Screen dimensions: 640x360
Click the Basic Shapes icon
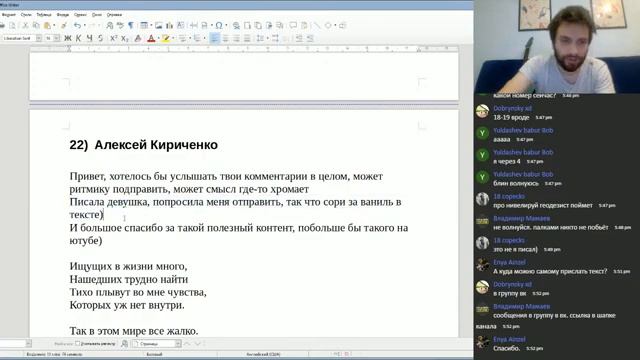pos(328,25)
